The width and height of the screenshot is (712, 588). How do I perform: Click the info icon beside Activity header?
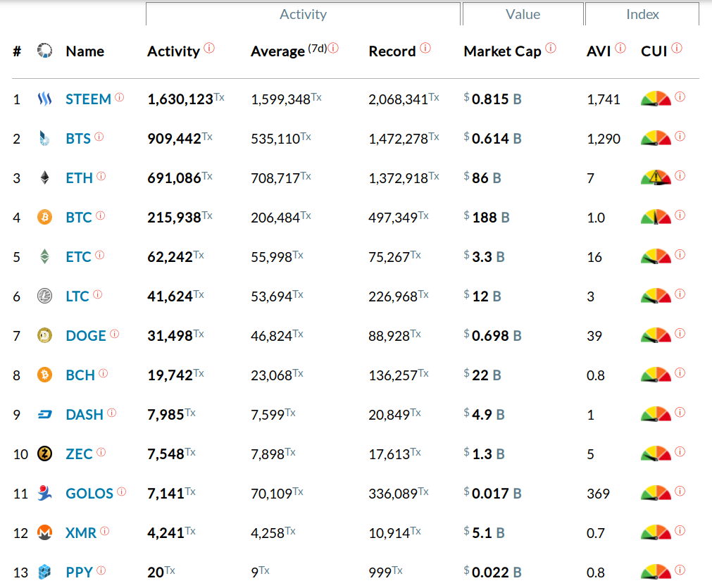click(x=209, y=49)
